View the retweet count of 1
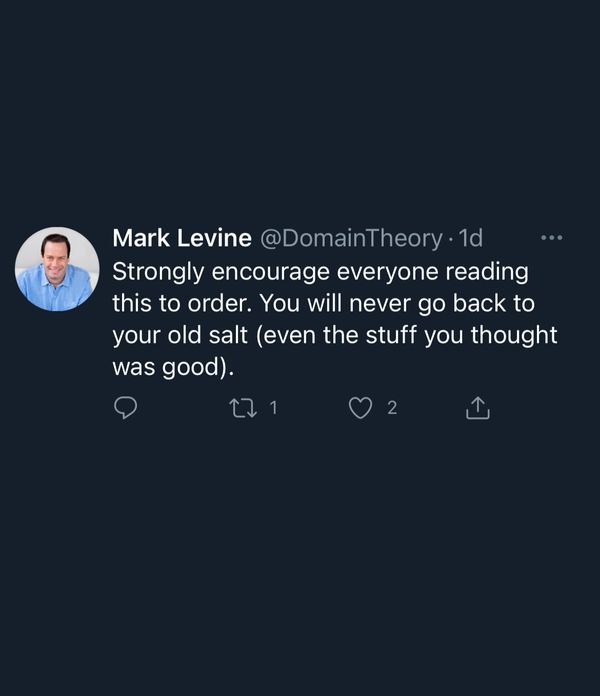 click(273, 408)
